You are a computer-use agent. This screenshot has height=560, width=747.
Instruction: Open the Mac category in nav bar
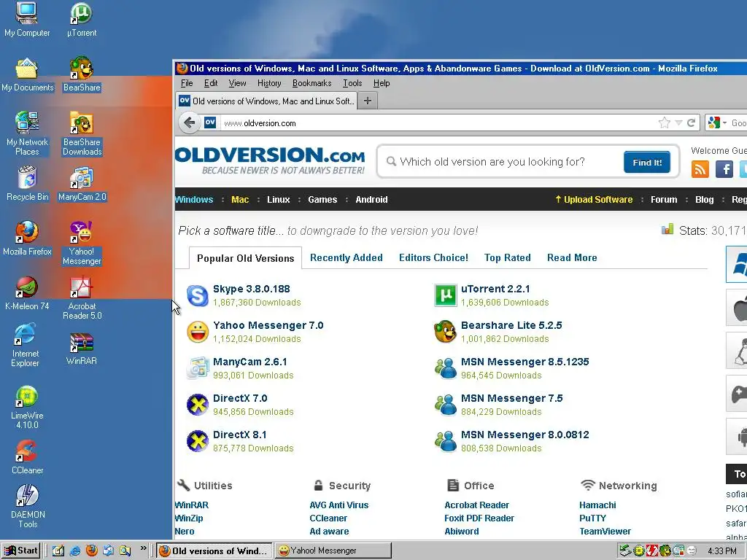tap(240, 200)
